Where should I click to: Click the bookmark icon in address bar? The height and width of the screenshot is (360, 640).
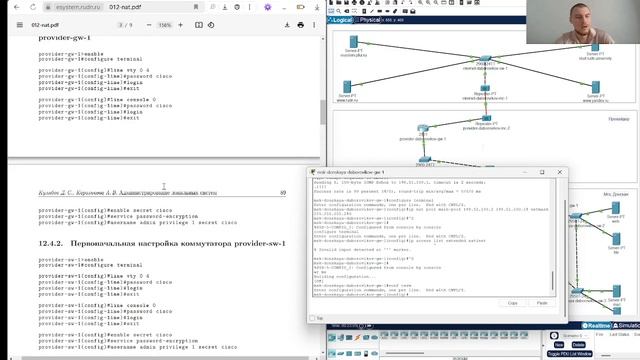pos(196,7)
